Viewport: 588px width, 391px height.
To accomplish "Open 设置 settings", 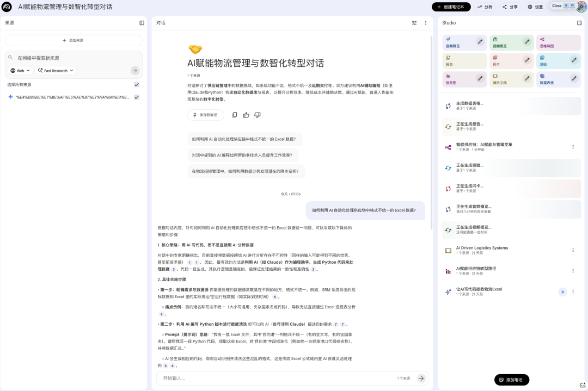I will pos(536,7).
